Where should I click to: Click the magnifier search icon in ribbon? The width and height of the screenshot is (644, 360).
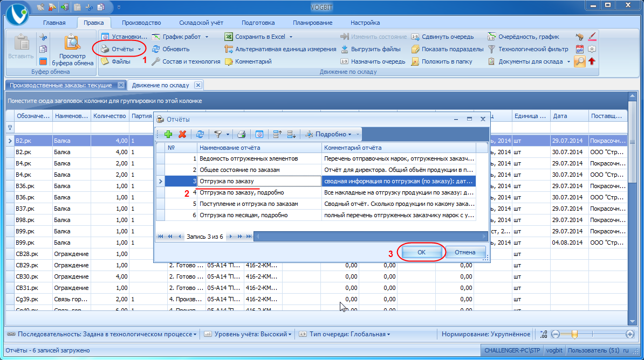579,61
